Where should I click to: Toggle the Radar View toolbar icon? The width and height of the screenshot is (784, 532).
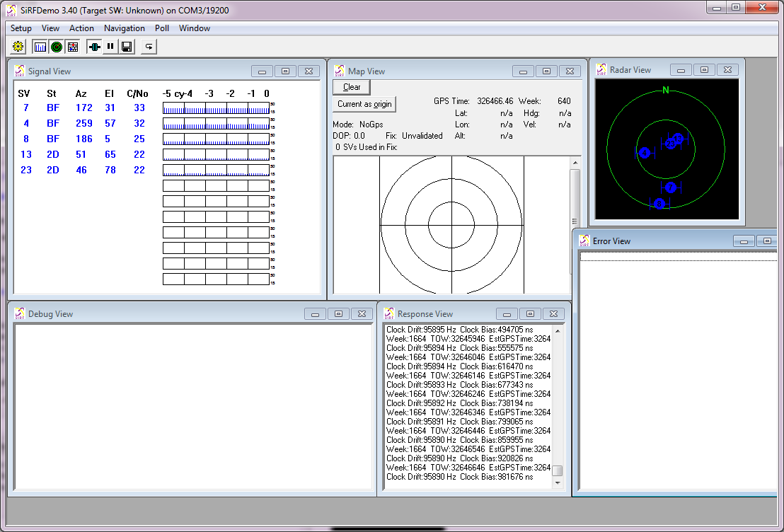pos(57,47)
